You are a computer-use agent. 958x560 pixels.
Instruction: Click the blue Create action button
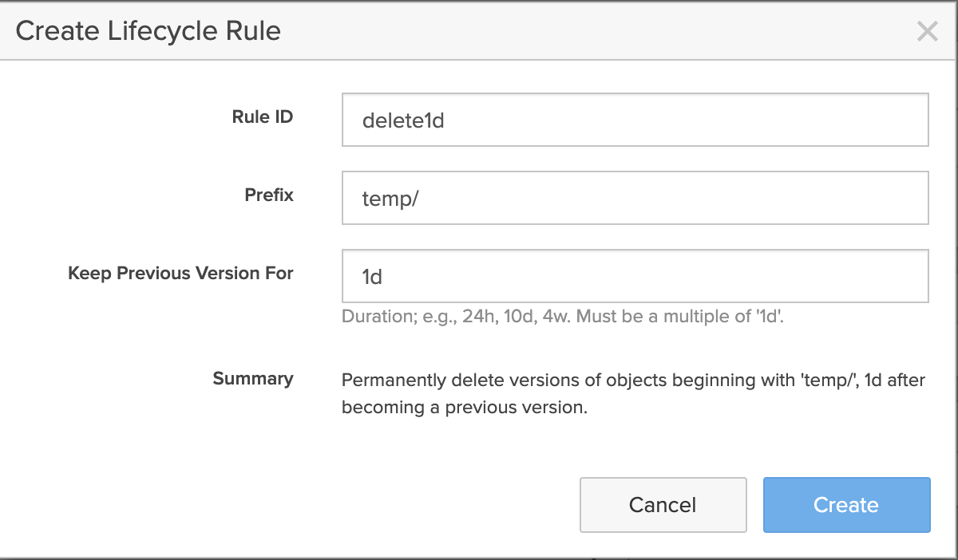coord(846,504)
